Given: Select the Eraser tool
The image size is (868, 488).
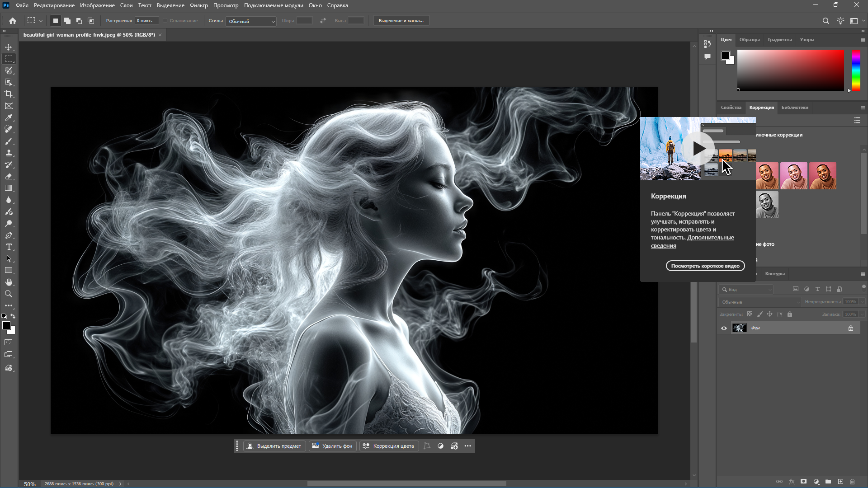Looking at the screenshot, I should [9, 176].
